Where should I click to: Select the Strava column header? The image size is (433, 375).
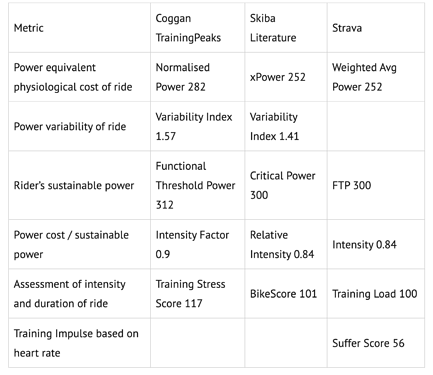pyautogui.click(x=376, y=28)
